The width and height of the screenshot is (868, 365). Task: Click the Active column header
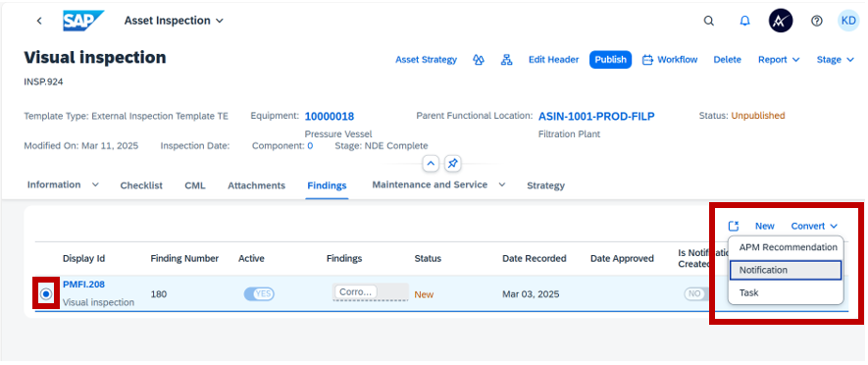251,259
